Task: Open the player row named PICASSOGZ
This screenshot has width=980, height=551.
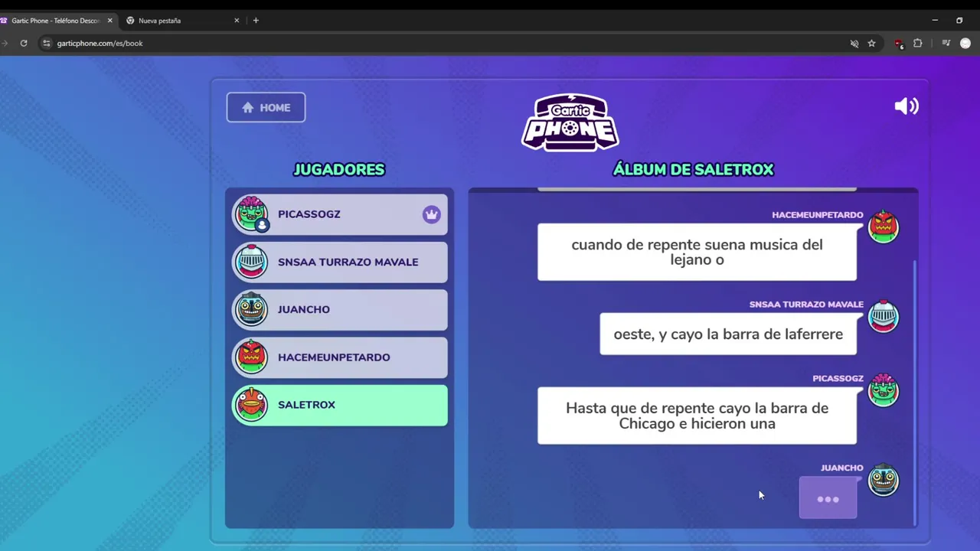Action: pyautogui.click(x=340, y=214)
